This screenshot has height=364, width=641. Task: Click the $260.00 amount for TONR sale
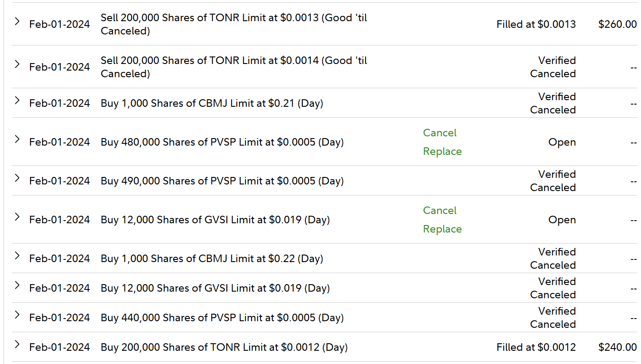[x=617, y=24]
